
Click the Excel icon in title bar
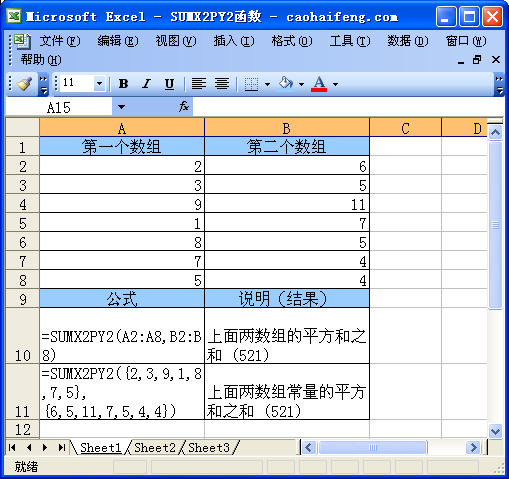coord(14,16)
